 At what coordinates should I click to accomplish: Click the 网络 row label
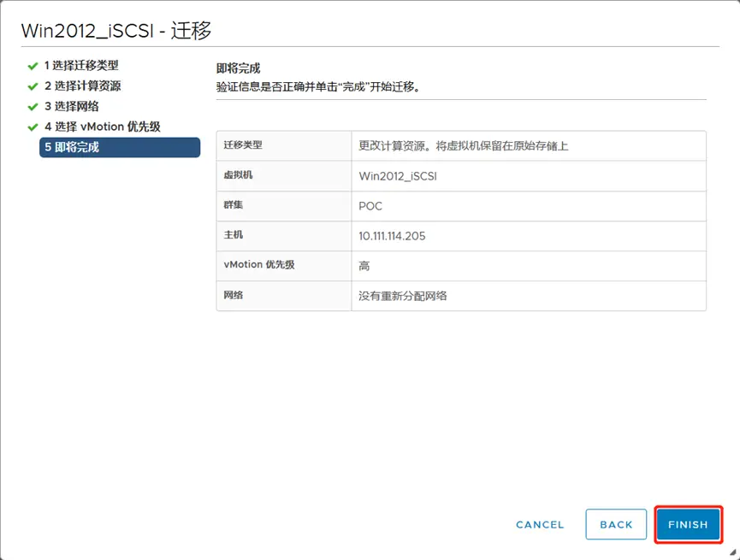(234, 295)
